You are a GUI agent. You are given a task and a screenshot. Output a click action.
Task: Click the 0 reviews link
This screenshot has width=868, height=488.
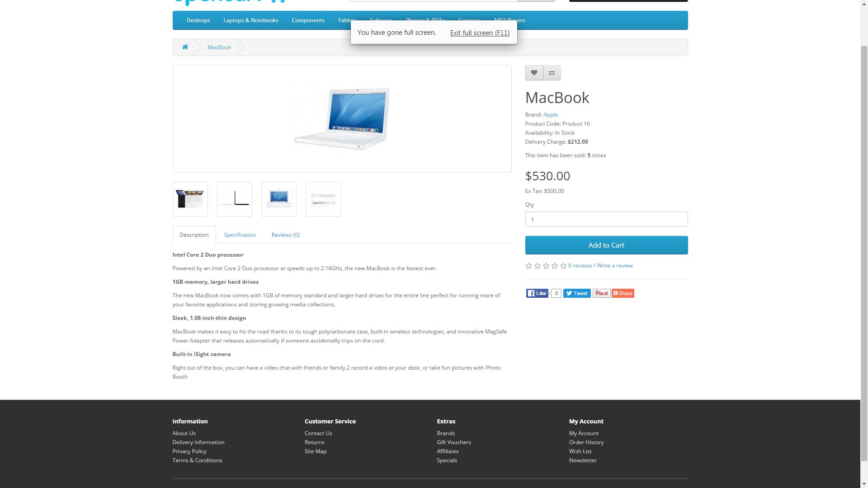point(580,266)
